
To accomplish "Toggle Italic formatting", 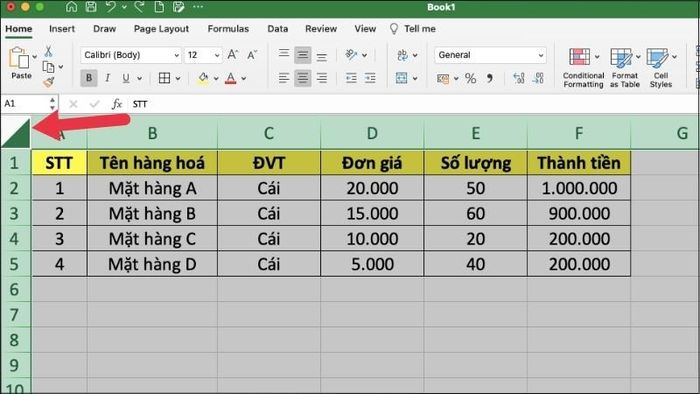I will tap(108, 78).
